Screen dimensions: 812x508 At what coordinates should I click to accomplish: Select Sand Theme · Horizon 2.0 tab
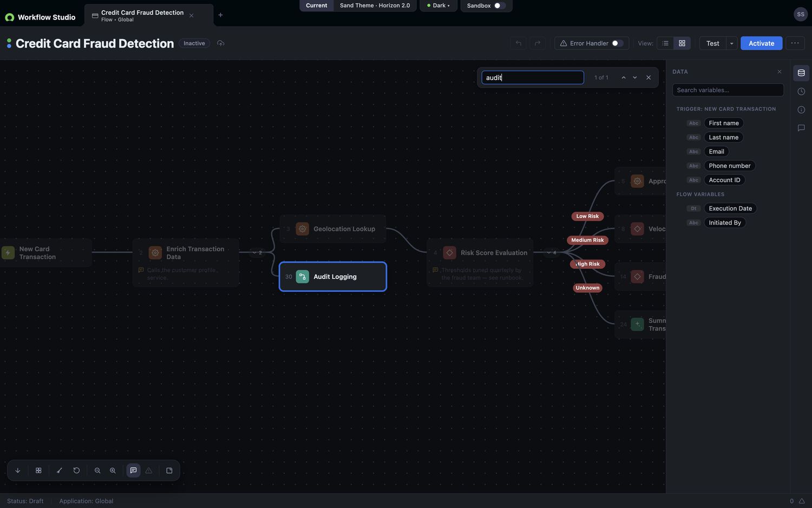[375, 5]
